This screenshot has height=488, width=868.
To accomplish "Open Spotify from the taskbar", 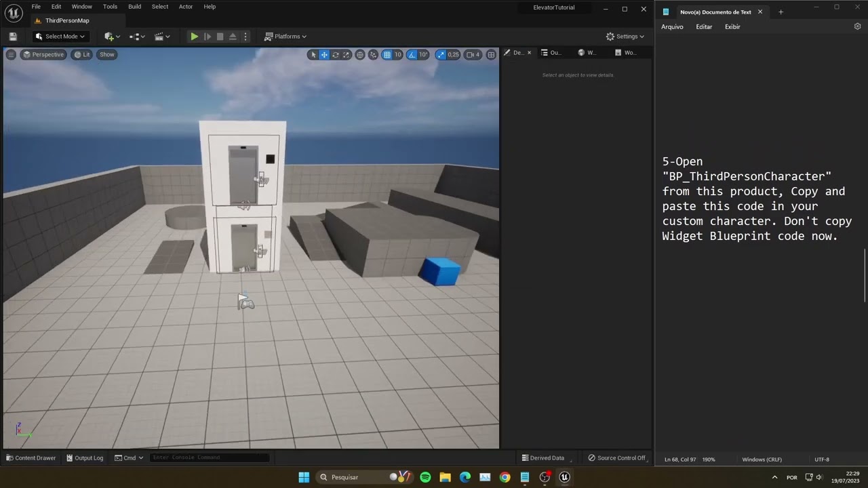I will coord(425,477).
